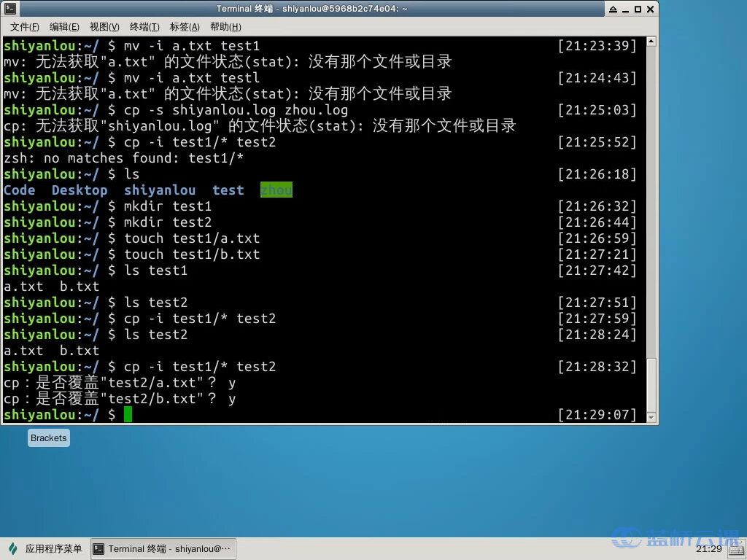Open the 编辑(E) menu
747x560 pixels.
(x=64, y=26)
